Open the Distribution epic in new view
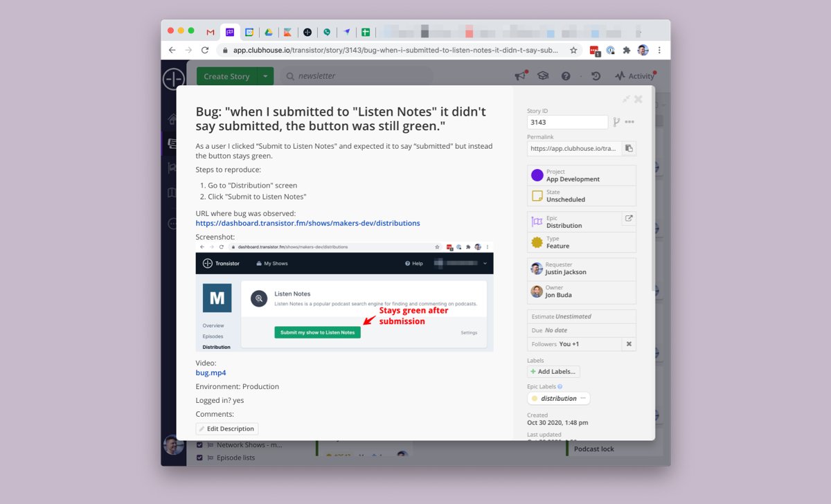This screenshot has height=504, width=831. [629, 219]
